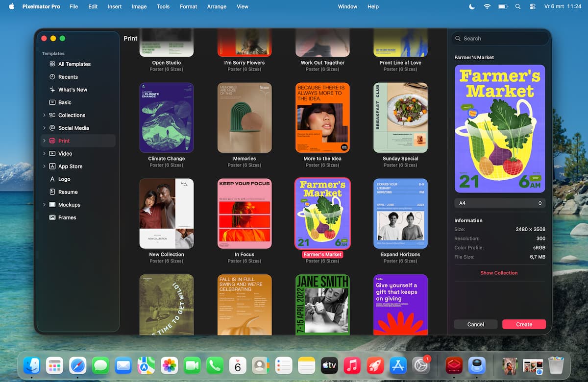The height and width of the screenshot is (382, 588).
Task: Click into the Search field
Action: click(500, 38)
